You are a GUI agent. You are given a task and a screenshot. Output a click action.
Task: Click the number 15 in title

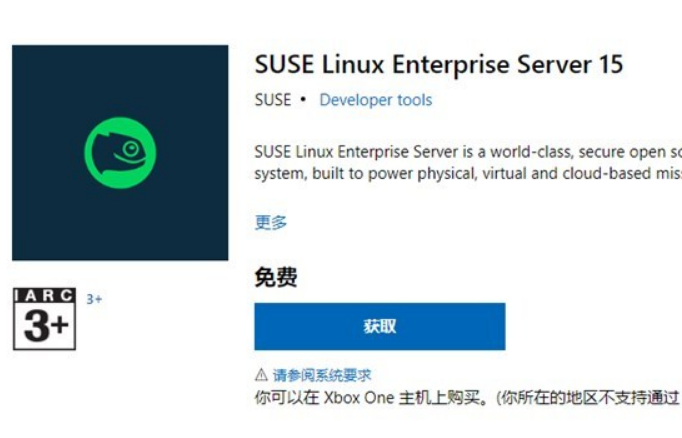611,65
